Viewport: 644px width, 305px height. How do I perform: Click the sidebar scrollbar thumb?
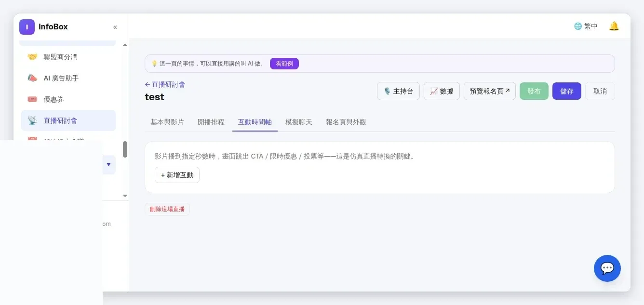click(125, 149)
